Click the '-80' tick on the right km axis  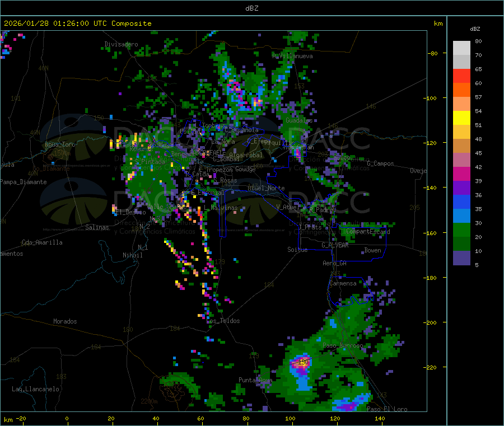pos(433,53)
